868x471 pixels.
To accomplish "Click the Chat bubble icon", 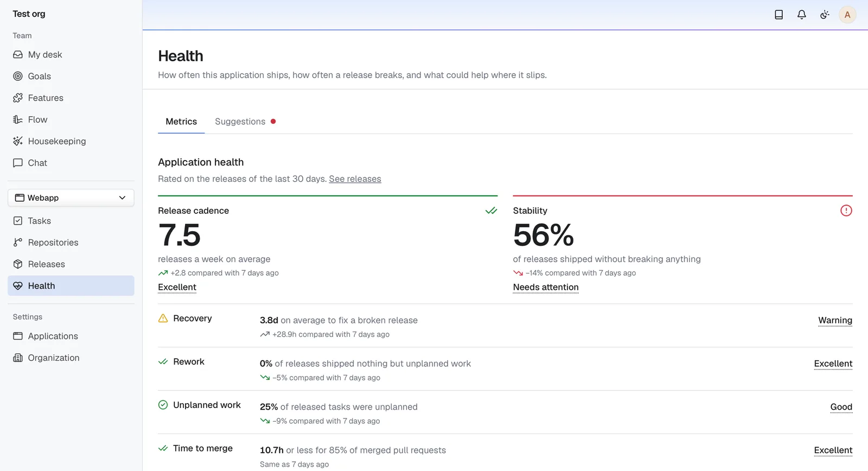I will click(x=18, y=163).
